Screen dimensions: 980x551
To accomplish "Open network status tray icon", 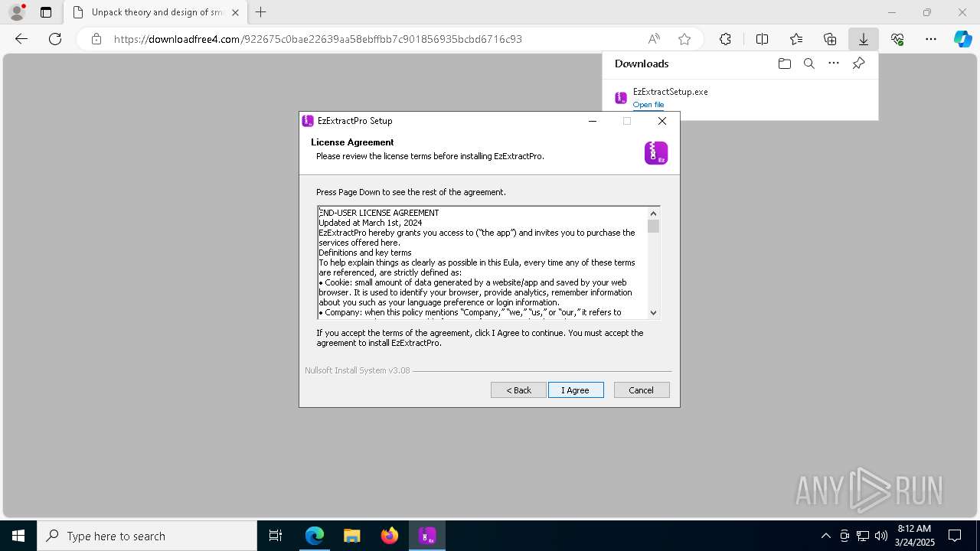I will 863,536.
